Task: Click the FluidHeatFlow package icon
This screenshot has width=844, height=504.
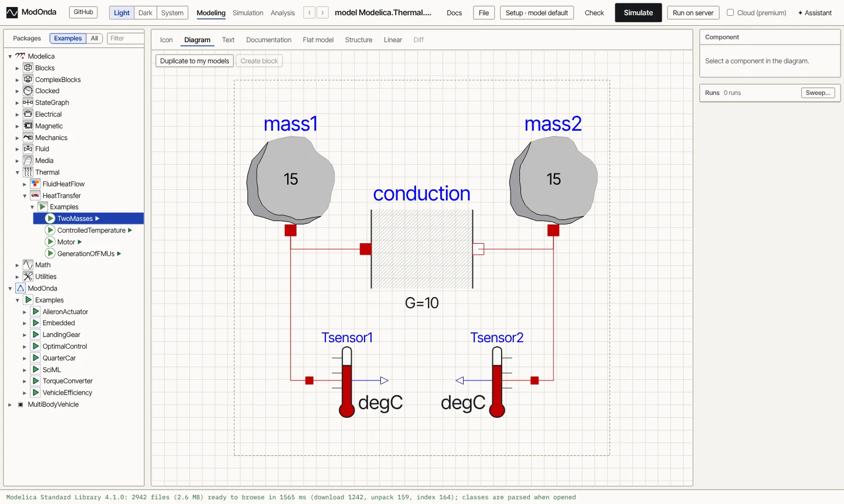Action: (36, 184)
